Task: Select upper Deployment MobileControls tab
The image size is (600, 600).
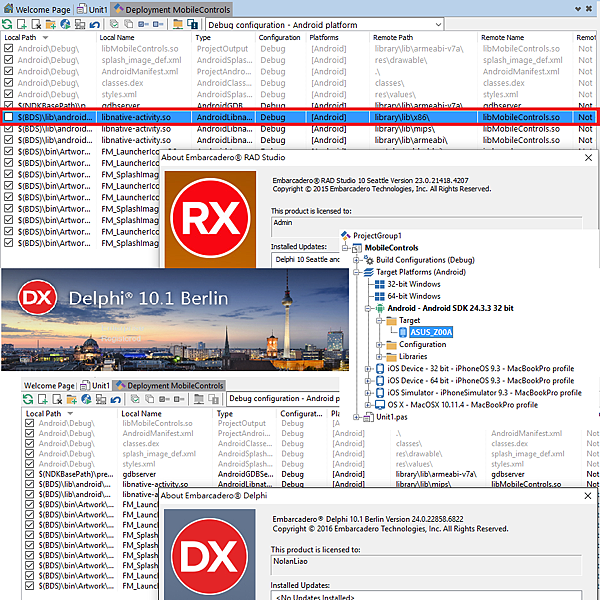Action: pos(173,9)
